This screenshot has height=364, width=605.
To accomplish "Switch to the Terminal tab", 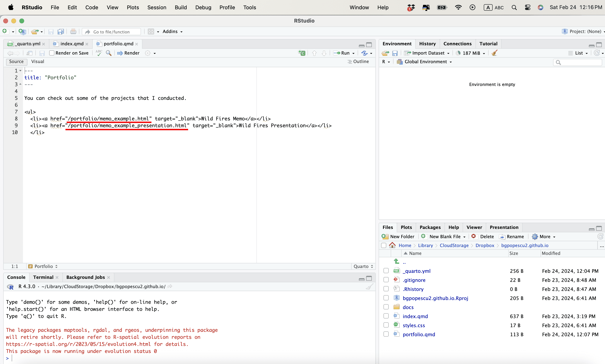I will [x=43, y=277].
